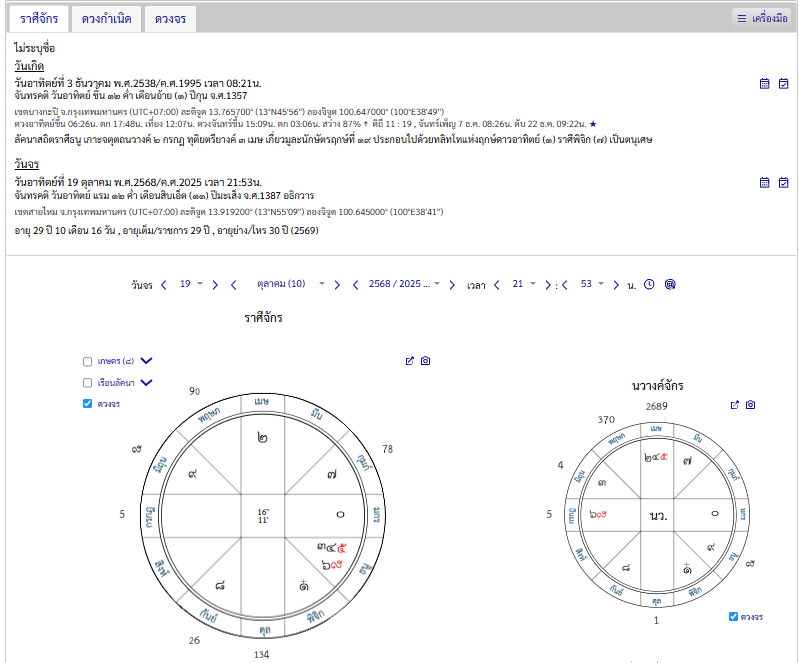Click เมษ sign in ราศีจักร wheel
The width and height of the screenshot is (804, 663).
(262, 402)
